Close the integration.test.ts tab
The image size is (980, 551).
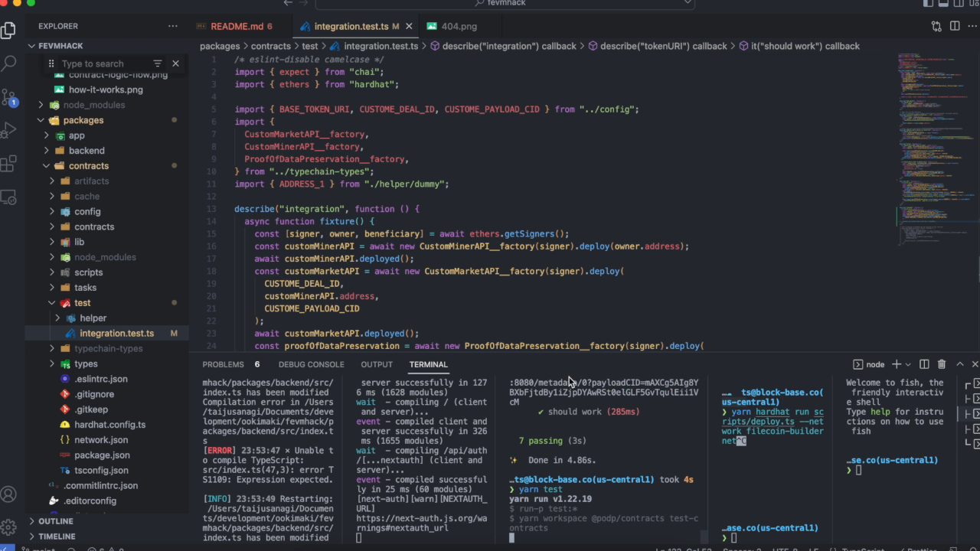click(x=409, y=26)
